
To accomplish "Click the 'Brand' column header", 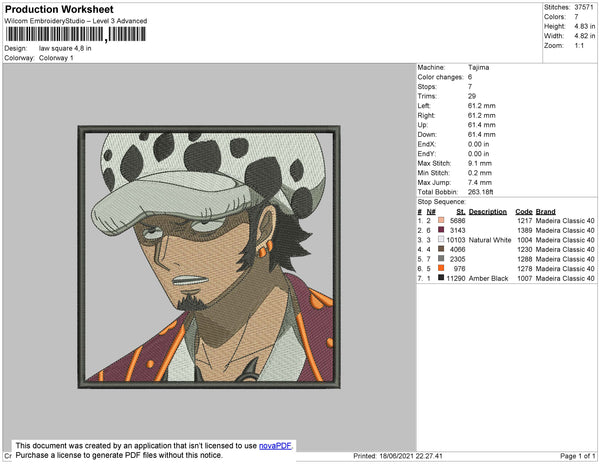I will [545, 212].
